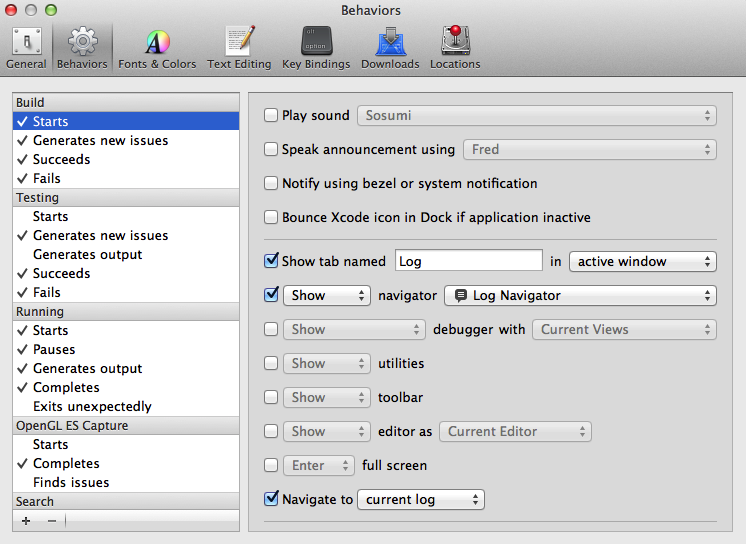
Task: Expand the active window dropdown
Action: tap(642, 262)
